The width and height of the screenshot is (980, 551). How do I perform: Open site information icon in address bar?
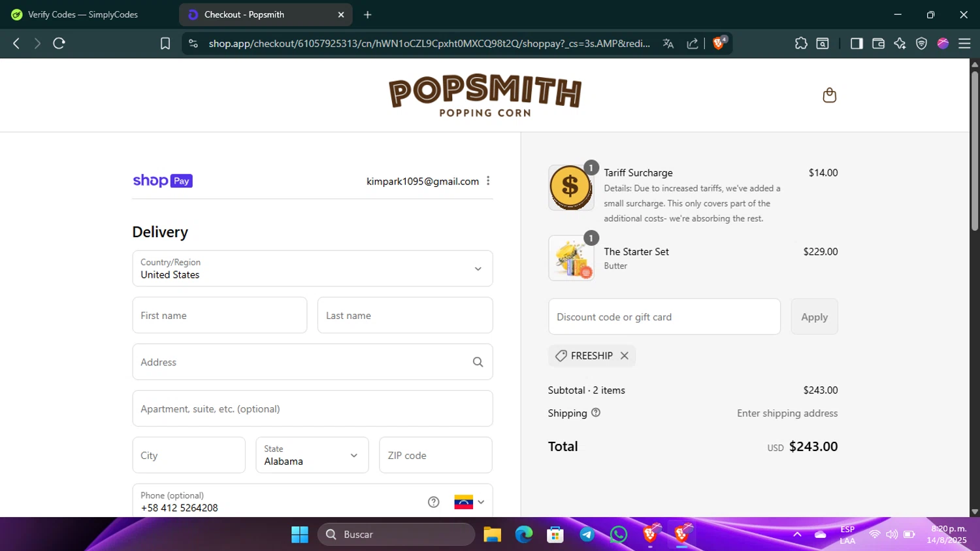193,43
